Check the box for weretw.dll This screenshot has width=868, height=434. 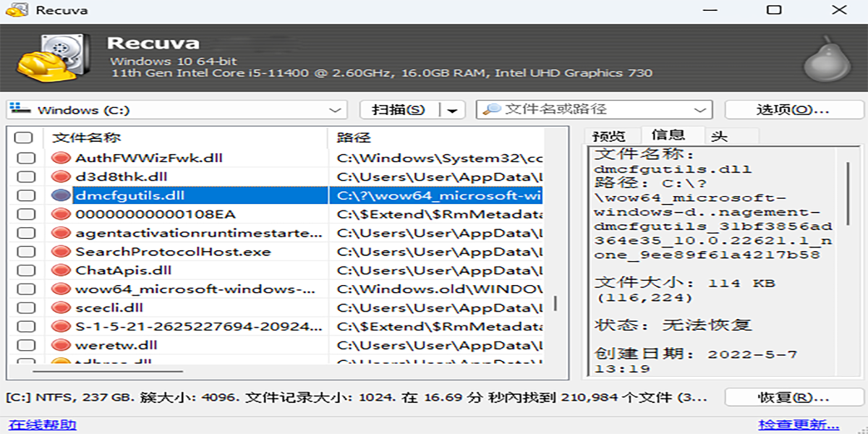point(26,346)
